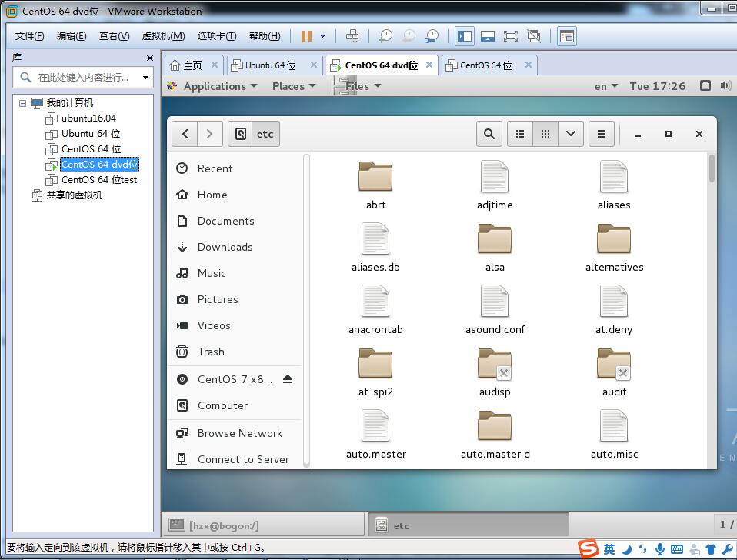
Task: Open the 编辑(E) menu
Action: tap(72, 36)
